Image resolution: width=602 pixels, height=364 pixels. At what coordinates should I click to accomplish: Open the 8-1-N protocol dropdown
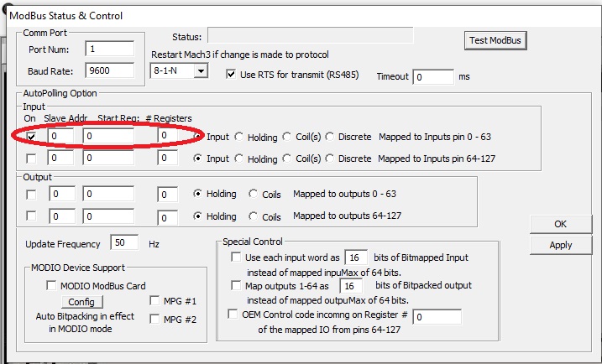tap(201, 71)
